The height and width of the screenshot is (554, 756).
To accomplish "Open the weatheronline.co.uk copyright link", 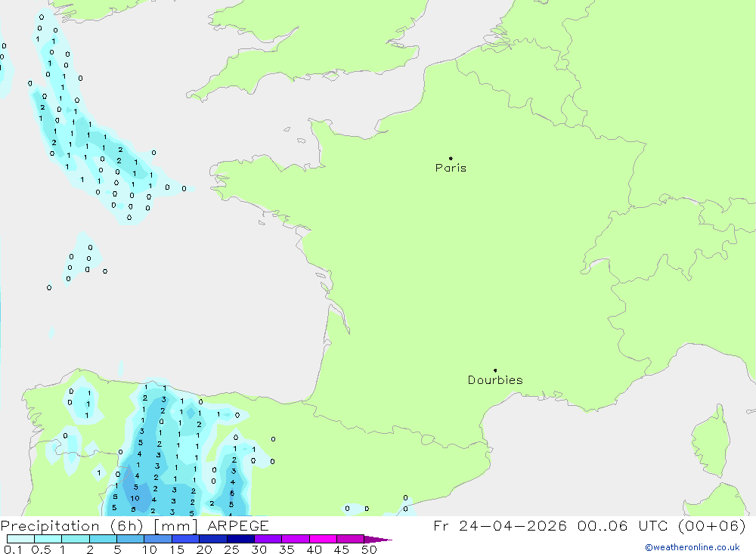I will [692, 547].
